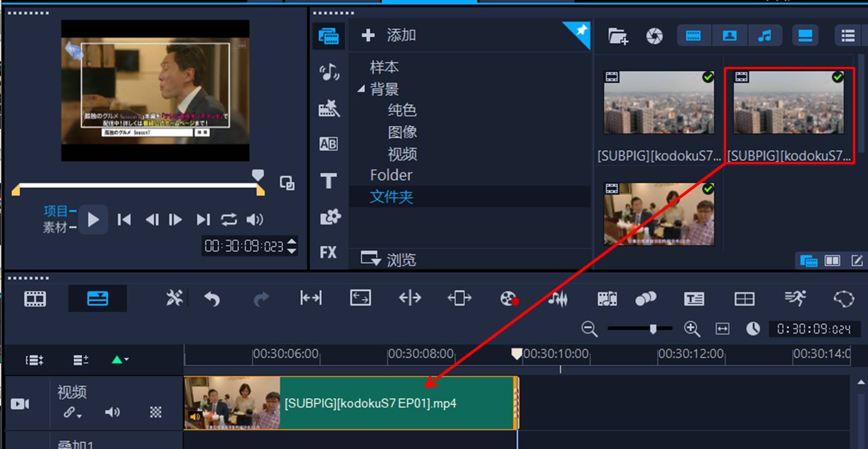Screen dimensions: 868x449
Task: Click the preview timecode stepper arrows
Action: (292, 247)
